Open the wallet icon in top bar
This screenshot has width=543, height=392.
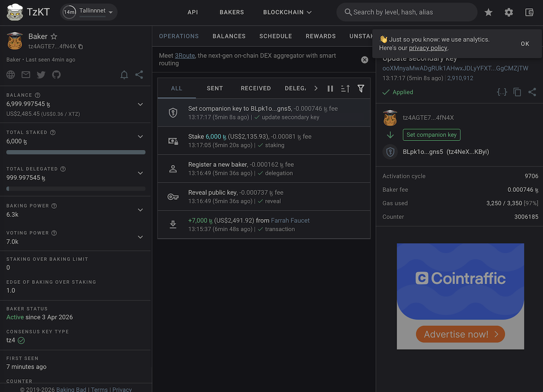click(529, 12)
